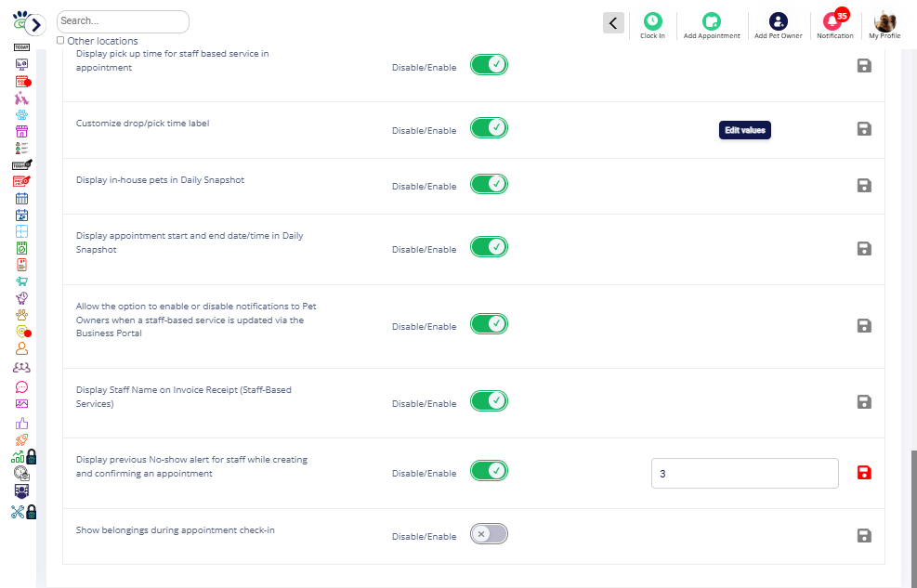Save the pick up time setting row
This screenshot has width=917, height=588.
[x=864, y=65]
